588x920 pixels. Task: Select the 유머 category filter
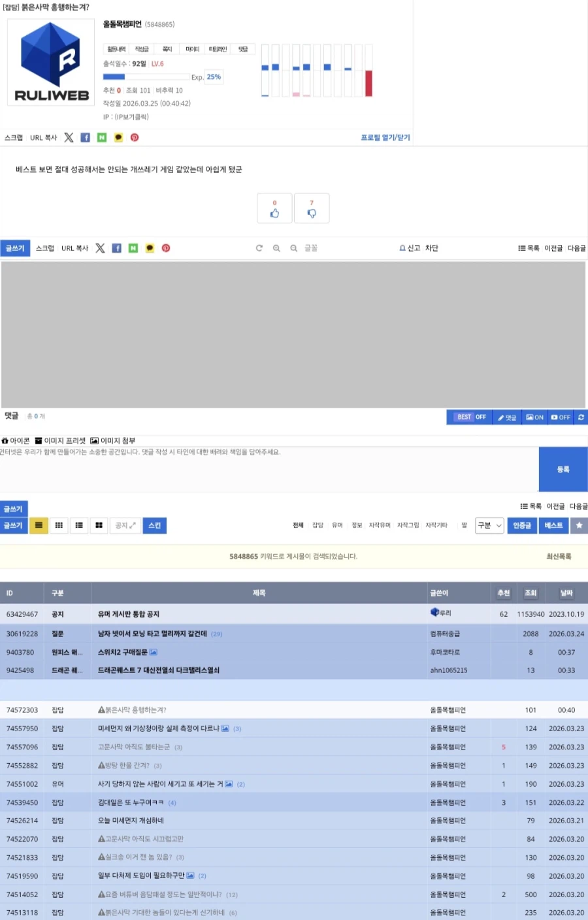337,525
